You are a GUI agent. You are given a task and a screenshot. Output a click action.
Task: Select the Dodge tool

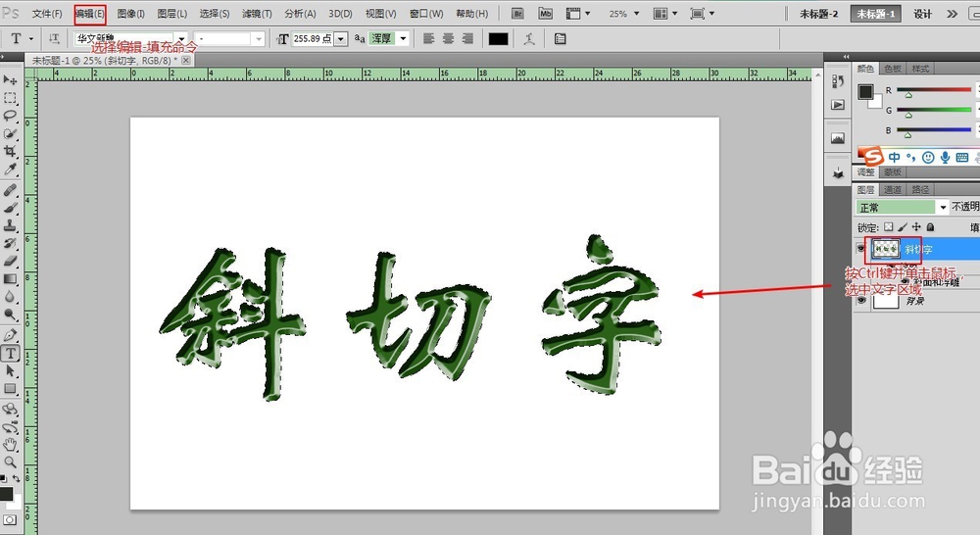tap(10, 315)
